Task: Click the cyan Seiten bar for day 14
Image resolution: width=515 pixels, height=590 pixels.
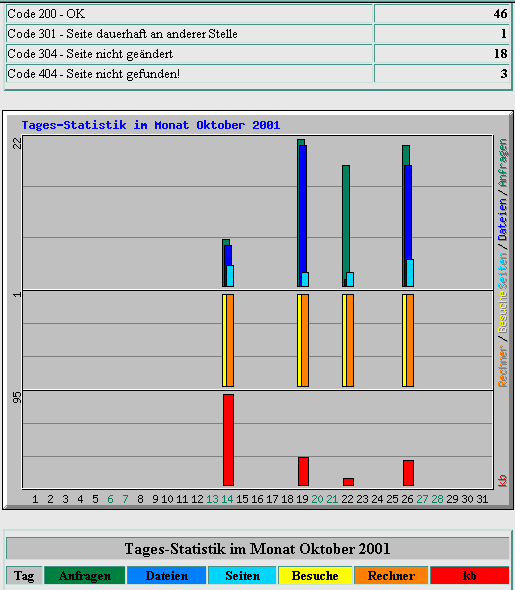Action: [230, 276]
